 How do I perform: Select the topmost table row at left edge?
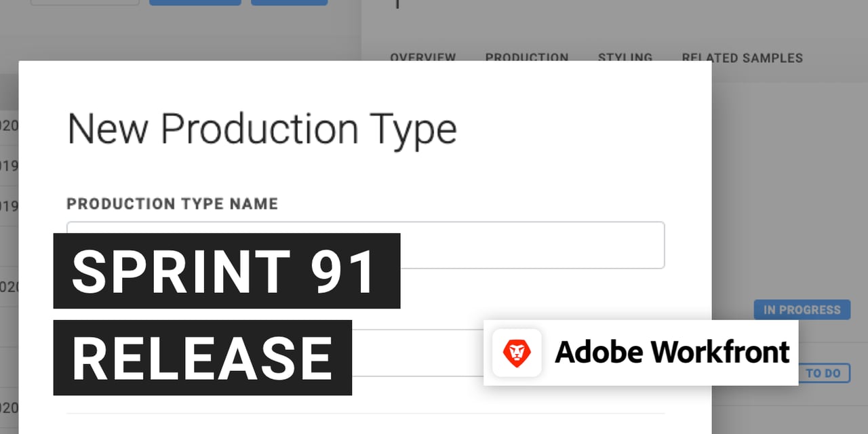point(9,125)
